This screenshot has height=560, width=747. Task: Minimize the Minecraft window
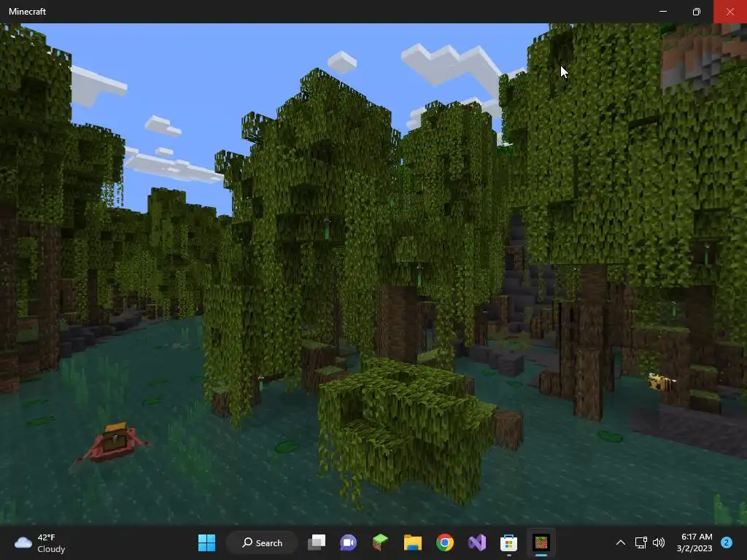[x=663, y=12]
